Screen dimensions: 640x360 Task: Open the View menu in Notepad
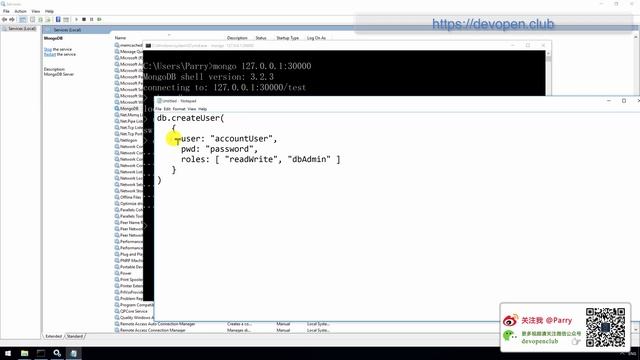point(191,109)
